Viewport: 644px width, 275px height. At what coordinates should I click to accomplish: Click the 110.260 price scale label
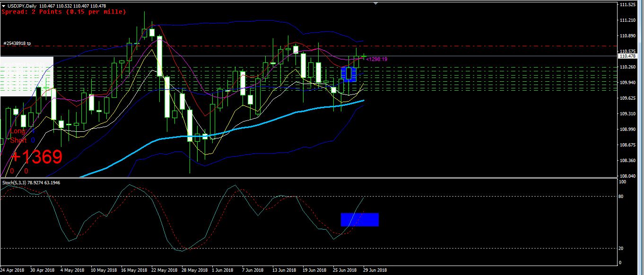[627, 67]
